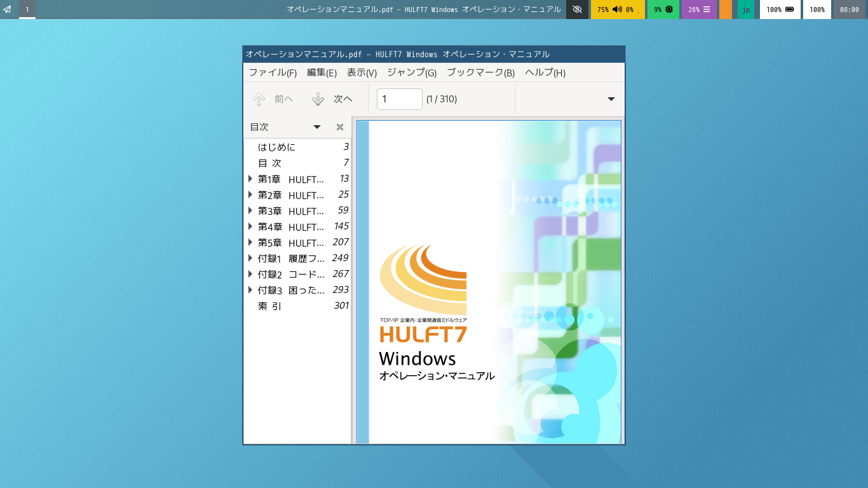
Task: Click the previous page up-arrow icon
Action: [x=259, y=98]
